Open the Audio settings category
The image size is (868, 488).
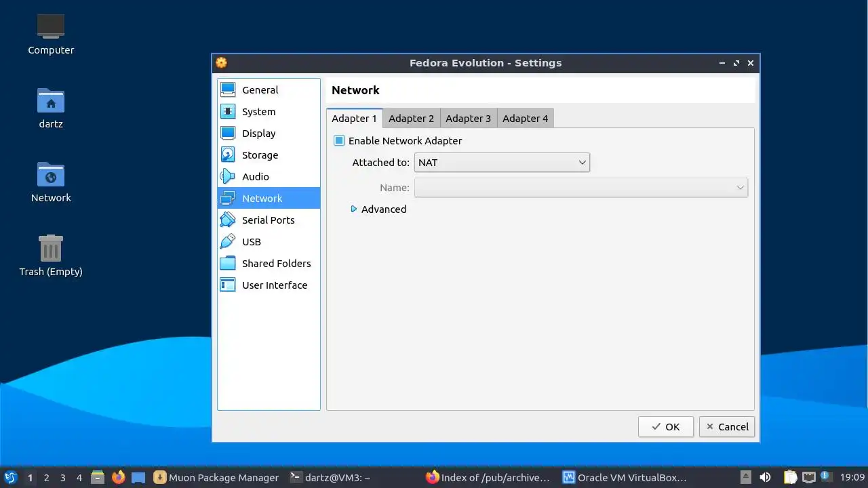click(269, 176)
